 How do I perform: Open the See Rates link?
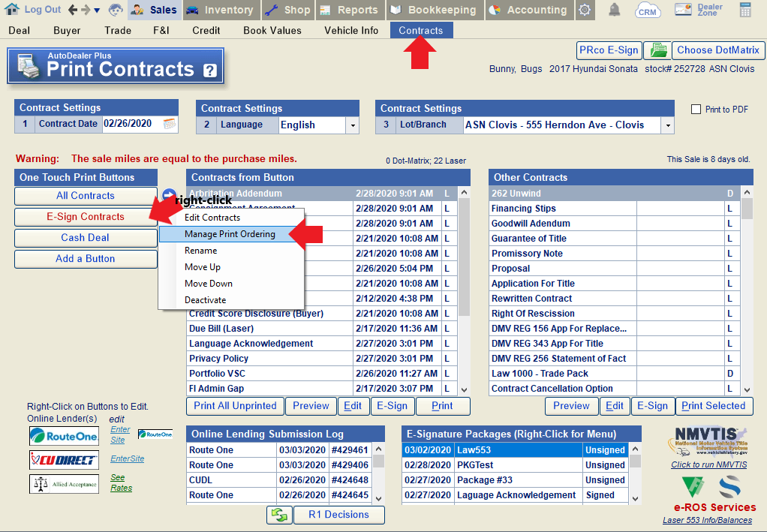(121, 482)
